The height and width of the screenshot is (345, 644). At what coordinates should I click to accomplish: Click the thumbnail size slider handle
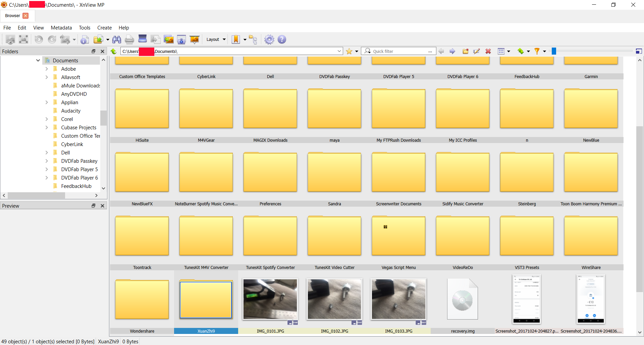(x=554, y=51)
